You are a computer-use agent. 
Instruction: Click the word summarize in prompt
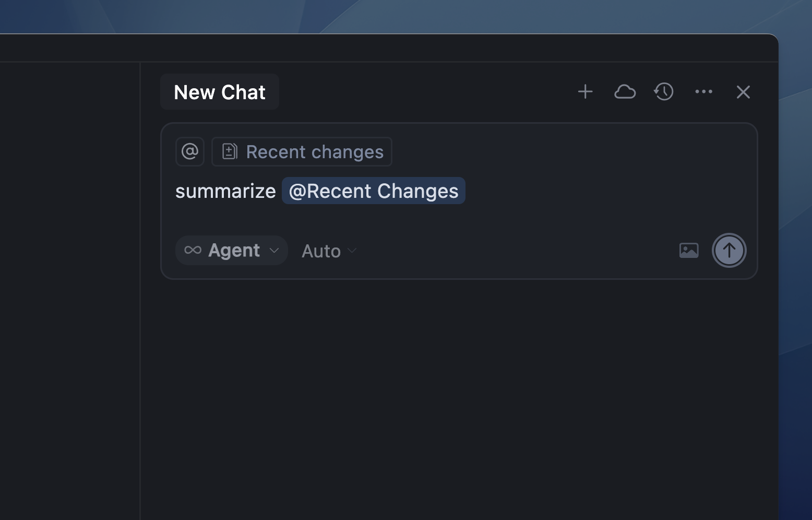point(225,191)
